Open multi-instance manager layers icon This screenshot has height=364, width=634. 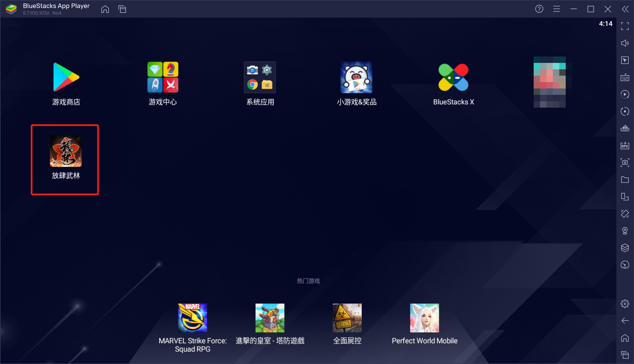click(625, 248)
